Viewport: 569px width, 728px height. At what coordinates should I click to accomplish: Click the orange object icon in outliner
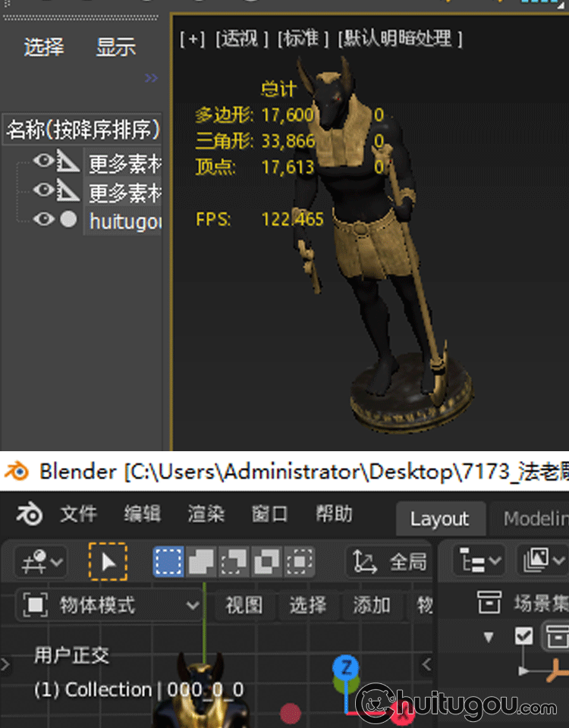tap(558, 671)
